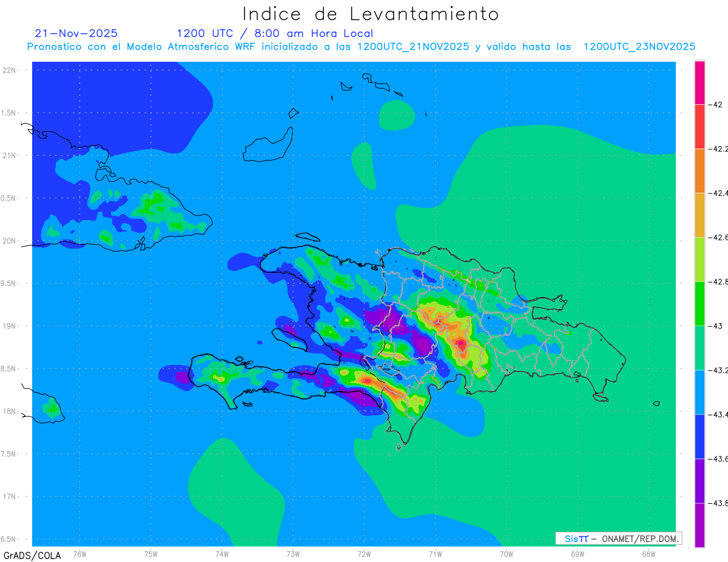Viewport: 728px width, 562px height.
Task: Click the "75W" longitude label
Action: pos(151,554)
